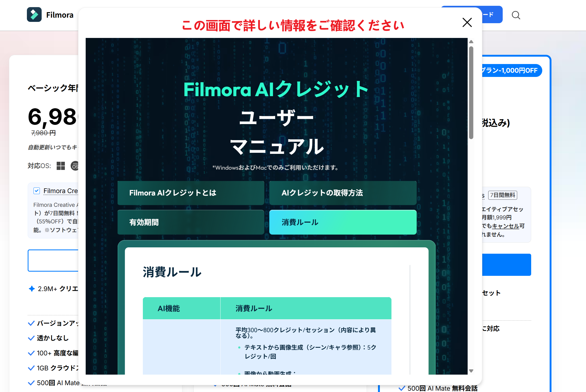Image resolution: width=586 pixels, height=392 pixels.
Task: Click the large 6,98 price
Action: [x=53, y=117]
